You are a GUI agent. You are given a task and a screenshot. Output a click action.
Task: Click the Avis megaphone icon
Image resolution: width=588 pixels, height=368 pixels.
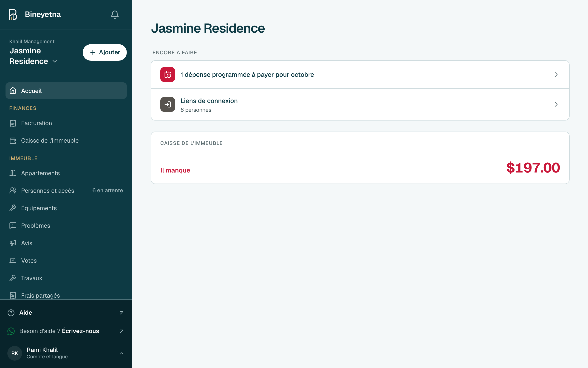coord(13,243)
